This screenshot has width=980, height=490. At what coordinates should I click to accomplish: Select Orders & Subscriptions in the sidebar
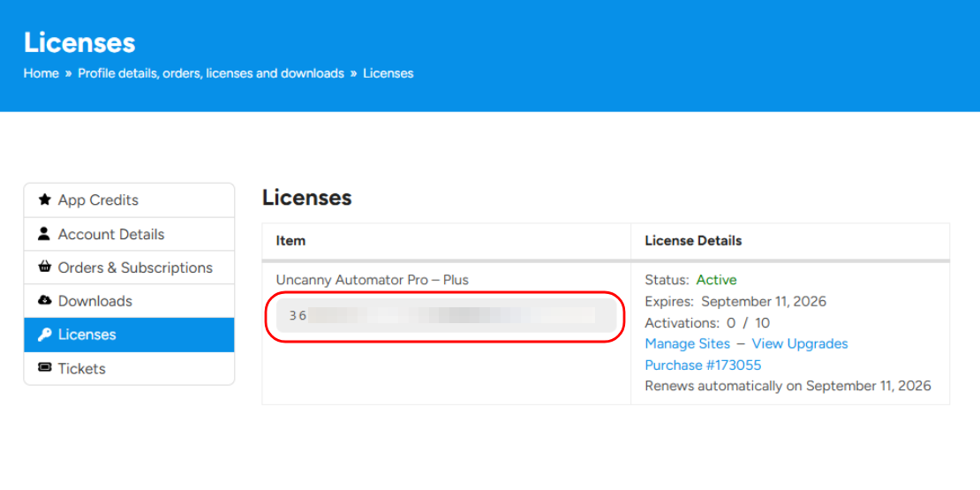point(135,268)
